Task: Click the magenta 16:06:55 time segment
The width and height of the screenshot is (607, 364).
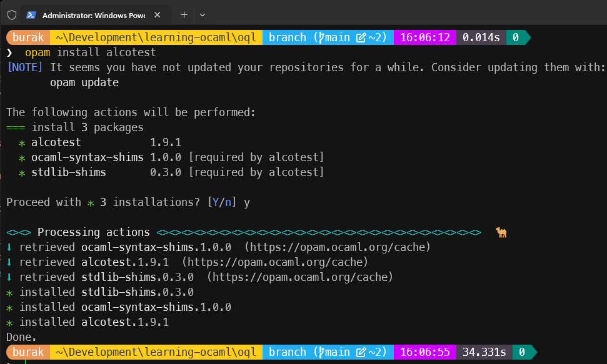Action: 424,352
